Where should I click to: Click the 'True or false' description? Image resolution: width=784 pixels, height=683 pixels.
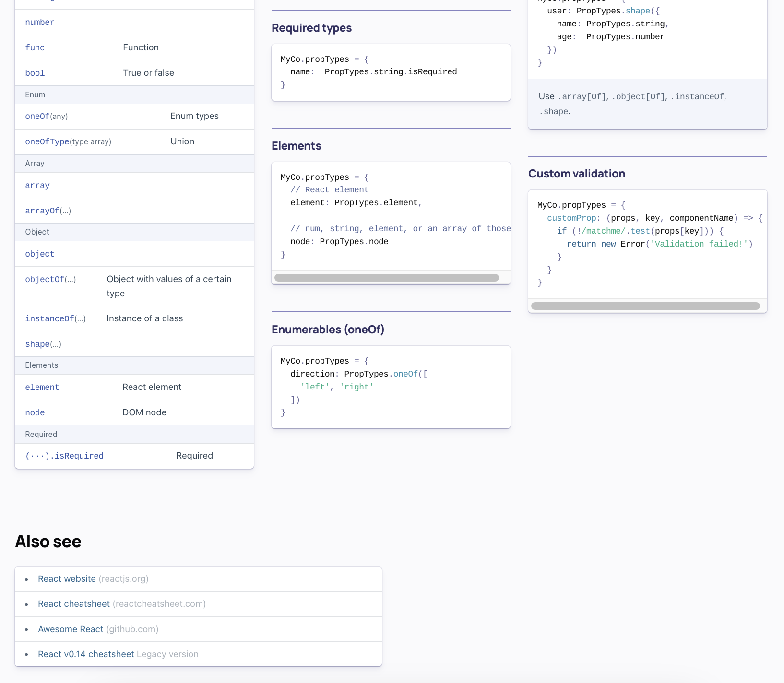(149, 73)
